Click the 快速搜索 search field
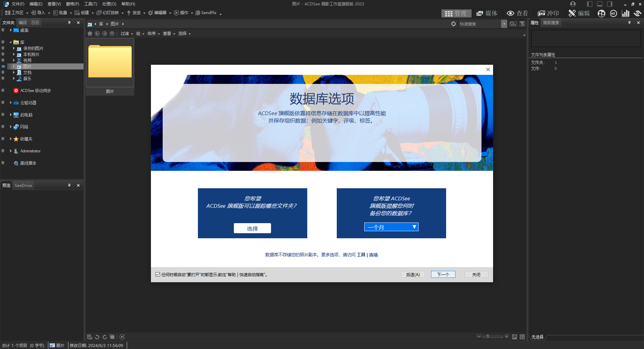 480,24
